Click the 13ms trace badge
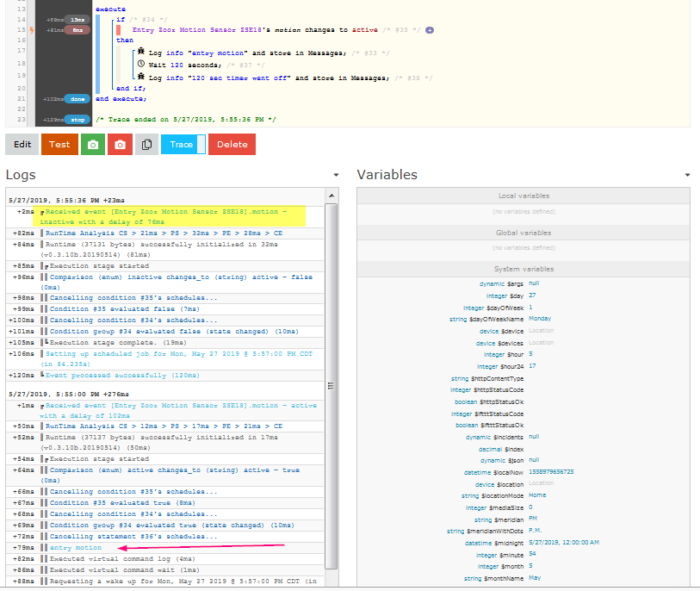This screenshot has width=700, height=591. pos(77,20)
